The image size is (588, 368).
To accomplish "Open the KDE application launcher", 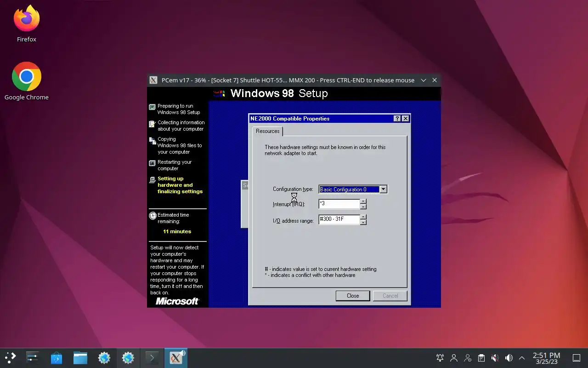I will click(10, 357).
